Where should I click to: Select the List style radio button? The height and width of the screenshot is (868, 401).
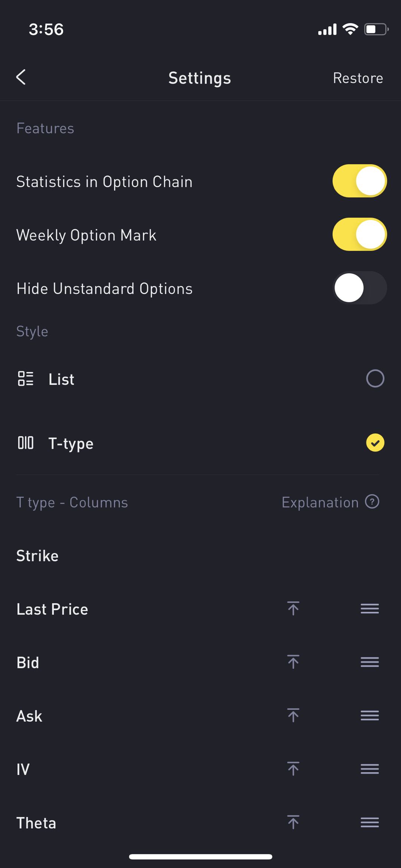coord(375,379)
